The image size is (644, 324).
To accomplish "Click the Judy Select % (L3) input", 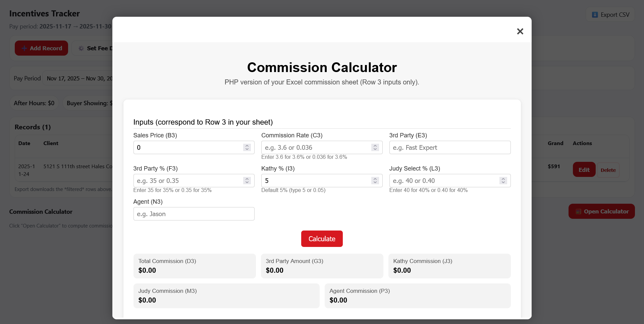I will coord(450,181).
